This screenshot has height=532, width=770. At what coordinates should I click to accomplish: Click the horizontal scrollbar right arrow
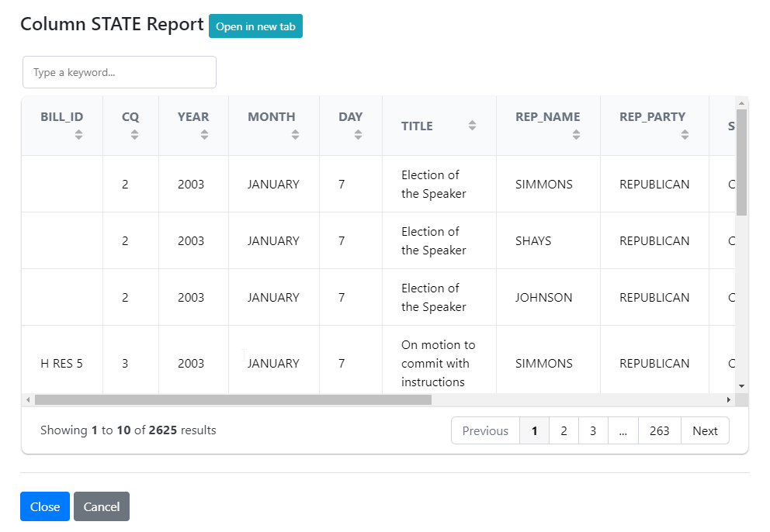point(728,399)
